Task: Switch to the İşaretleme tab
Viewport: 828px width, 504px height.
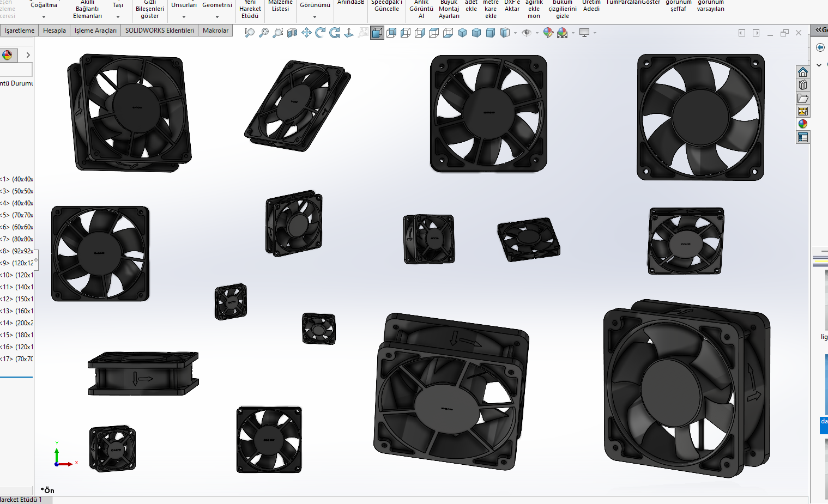Action: coord(20,31)
